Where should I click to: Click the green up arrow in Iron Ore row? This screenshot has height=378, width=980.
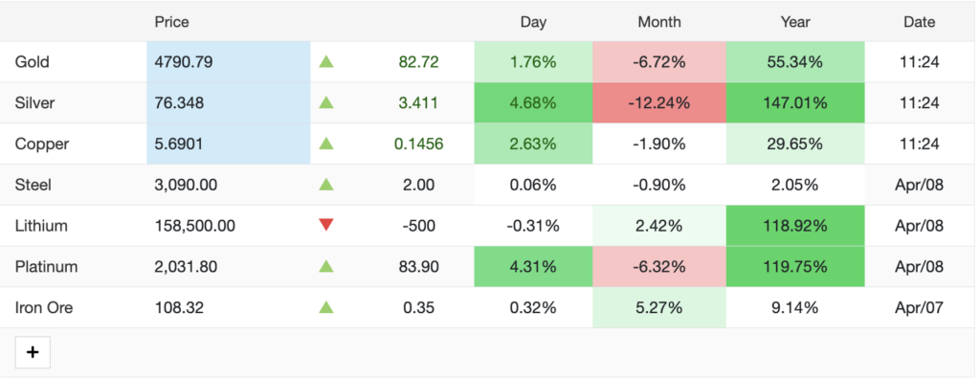325,307
